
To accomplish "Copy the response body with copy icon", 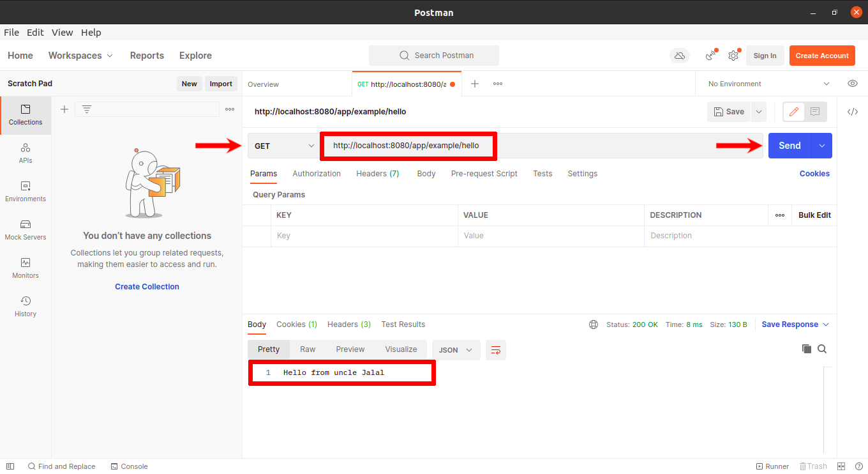I will [807, 349].
